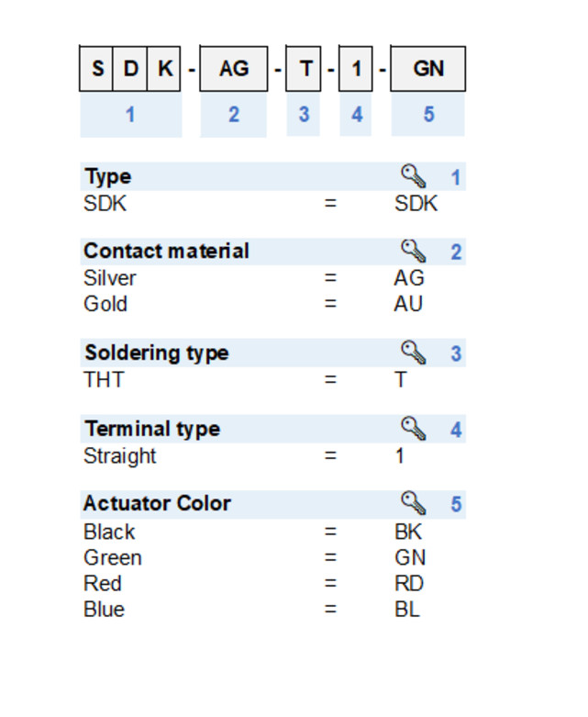Click the T box in part number
This screenshot has width=588, height=717.
click(304, 69)
